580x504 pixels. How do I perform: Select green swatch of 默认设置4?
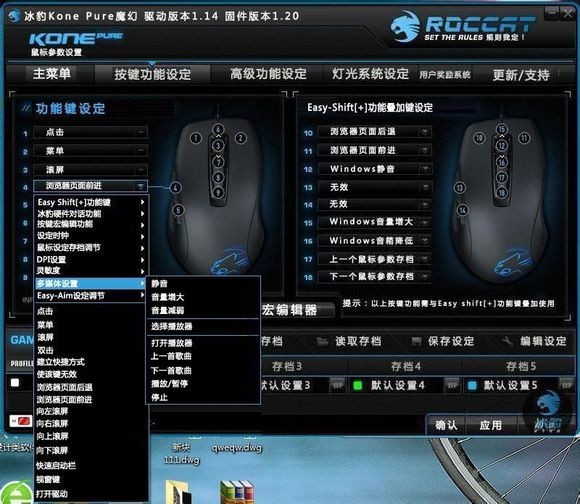pyautogui.click(x=358, y=386)
